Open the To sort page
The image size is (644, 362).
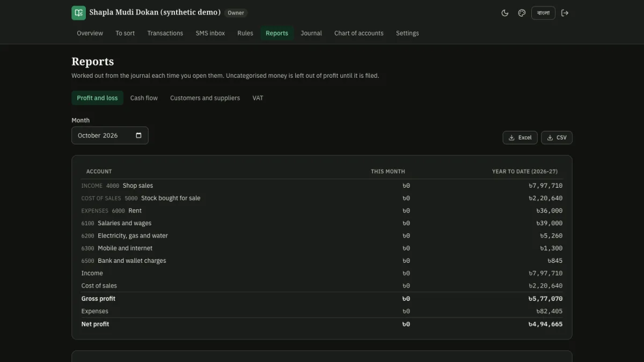pos(125,33)
